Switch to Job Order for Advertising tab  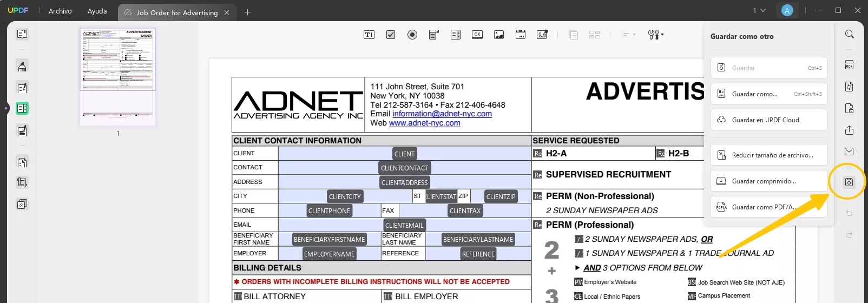tap(177, 12)
